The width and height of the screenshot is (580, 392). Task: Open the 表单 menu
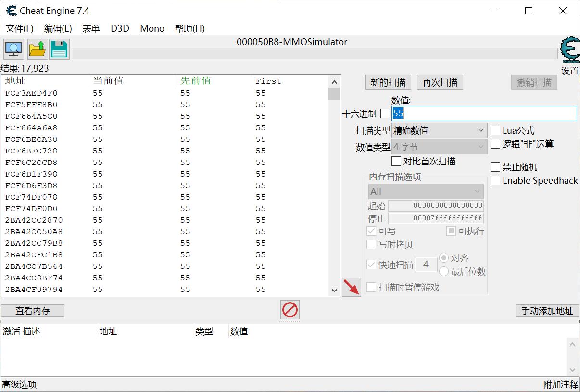[x=91, y=28]
